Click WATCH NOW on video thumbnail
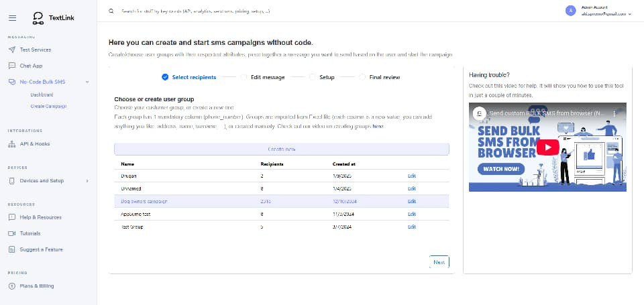 point(501,169)
